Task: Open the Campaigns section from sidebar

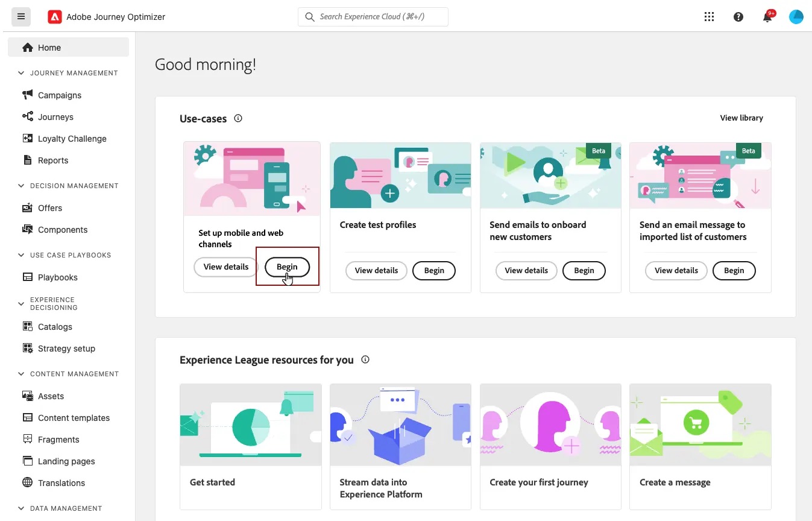Action: tap(58, 95)
